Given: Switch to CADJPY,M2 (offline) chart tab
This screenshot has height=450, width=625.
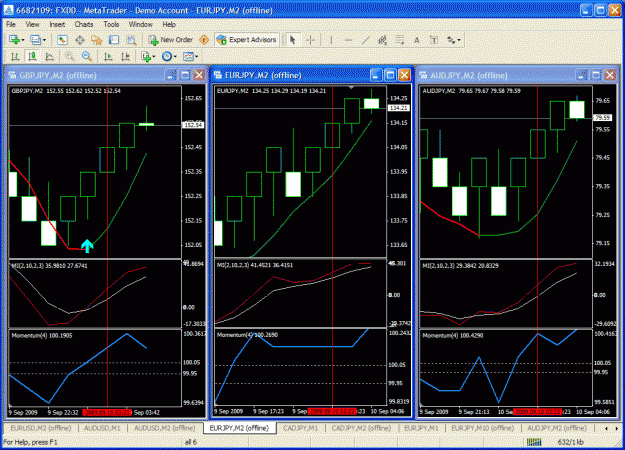Looking at the screenshot, I should 361,428.
